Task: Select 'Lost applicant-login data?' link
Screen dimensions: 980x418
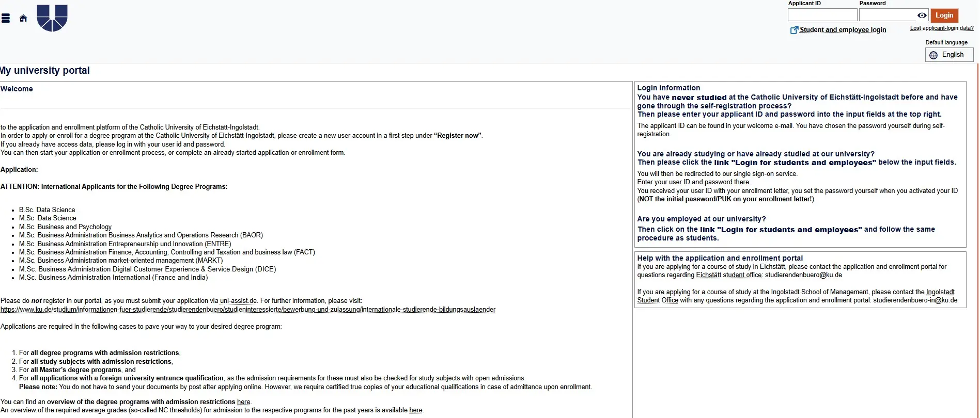Action: coord(941,28)
